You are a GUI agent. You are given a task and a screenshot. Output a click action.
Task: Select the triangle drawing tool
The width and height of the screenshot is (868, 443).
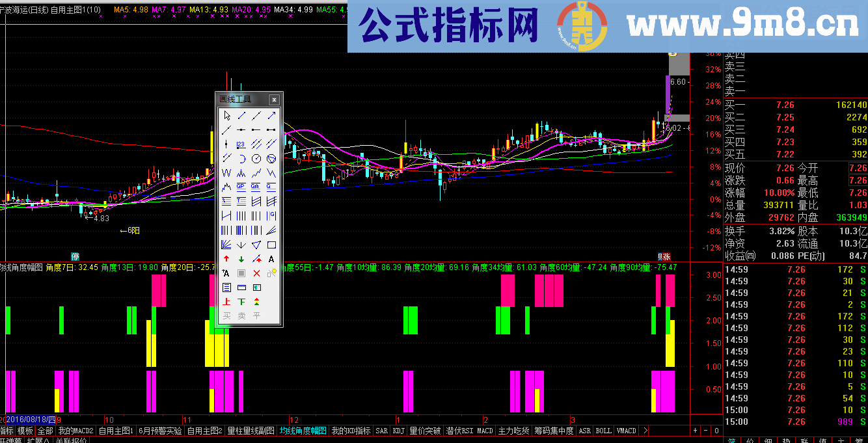256,245
